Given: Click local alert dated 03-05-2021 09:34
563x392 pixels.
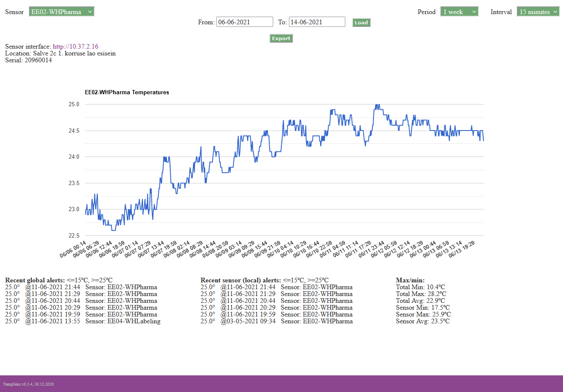Looking at the screenshot, I should [x=277, y=321].
